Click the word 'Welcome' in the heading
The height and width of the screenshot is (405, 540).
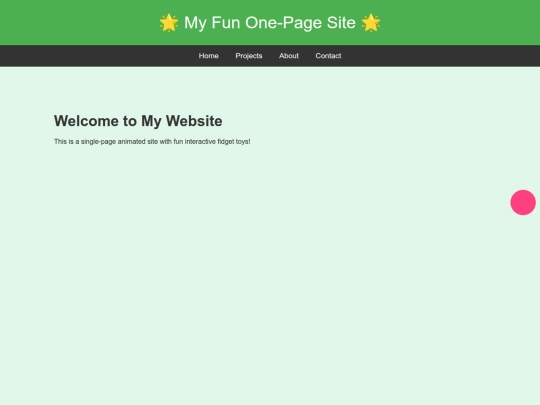coord(86,121)
